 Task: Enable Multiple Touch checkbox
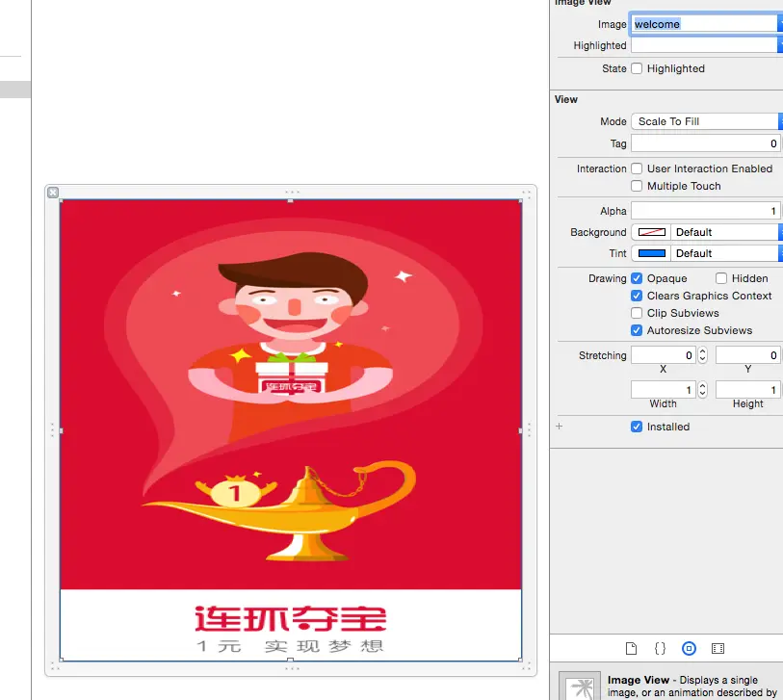coord(637,186)
